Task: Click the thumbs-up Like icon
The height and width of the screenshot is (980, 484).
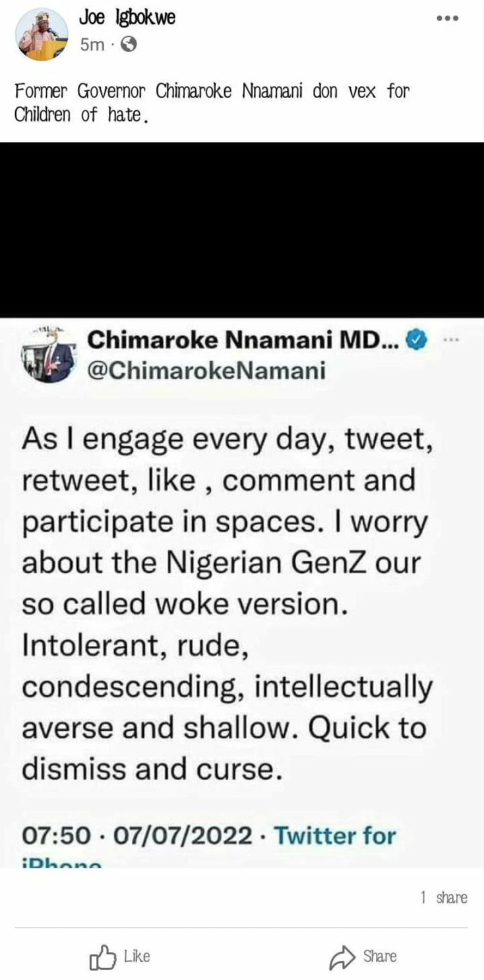Action: [x=102, y=957]
